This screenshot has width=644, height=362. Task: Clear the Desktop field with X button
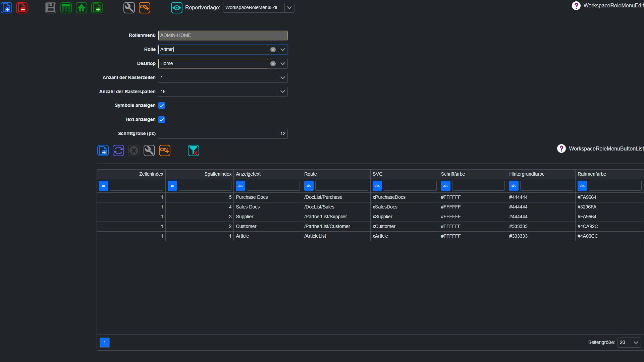coord(273,64)
